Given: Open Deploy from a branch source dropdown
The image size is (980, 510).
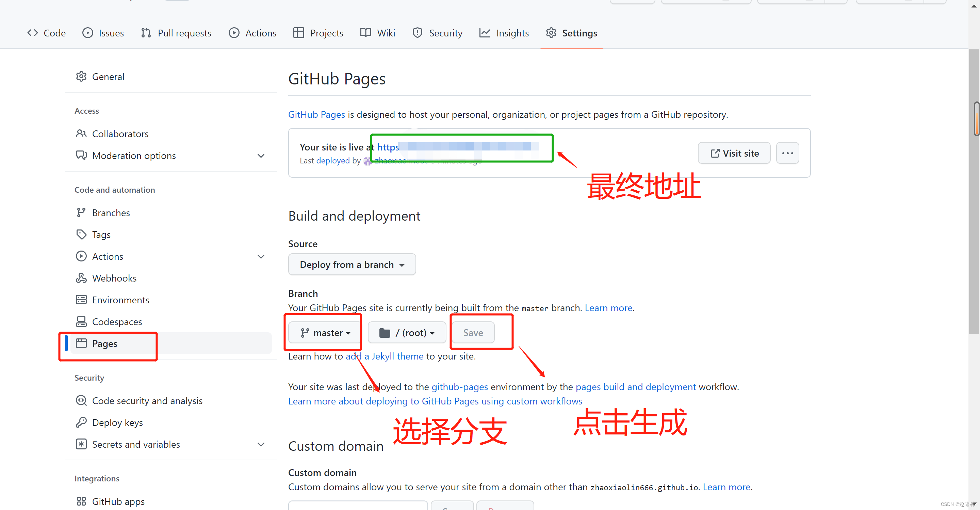Looking at the screenshot, I should click(352, 265).
